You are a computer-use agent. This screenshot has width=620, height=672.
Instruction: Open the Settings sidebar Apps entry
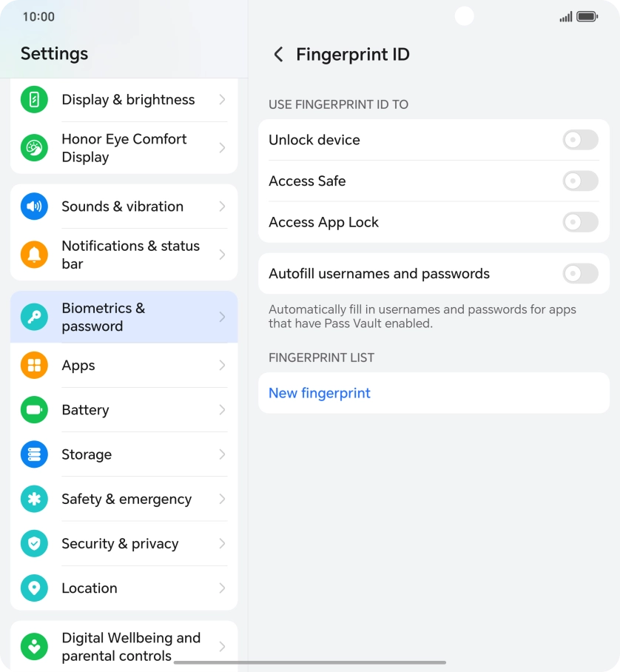coord(124,365)
